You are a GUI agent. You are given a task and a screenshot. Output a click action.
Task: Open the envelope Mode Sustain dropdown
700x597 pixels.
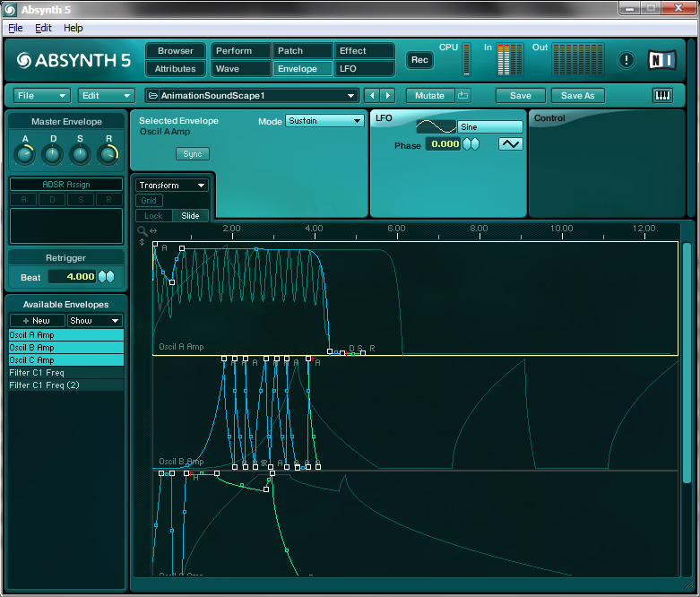[x=324, y=121]
